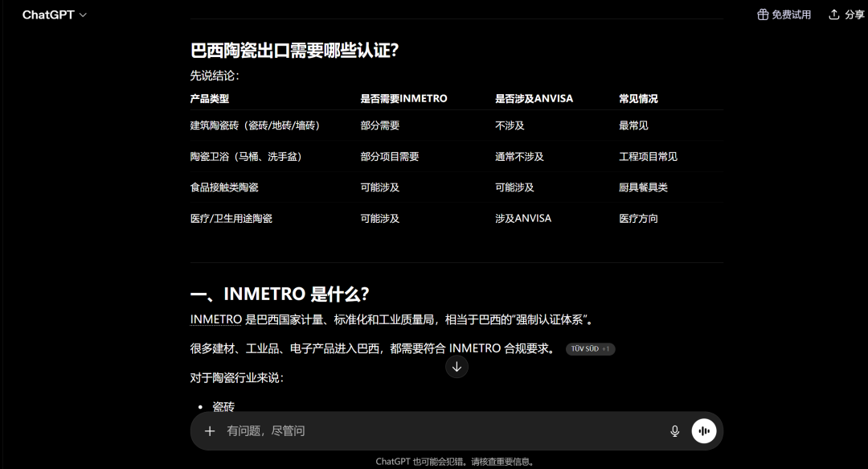Click the microphone dictation icon
Screen dimensions: 868x469
click(674, 430)
